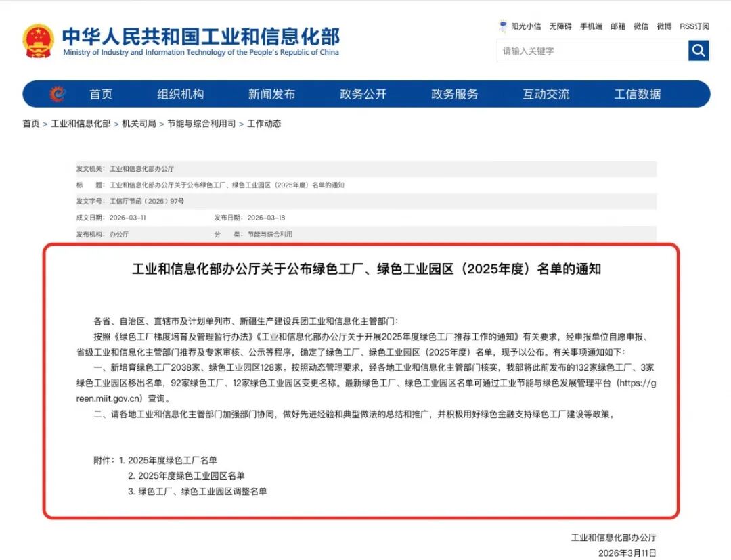731x560 pixels.
Task: Click the search magnifier icon
Action: (698, 50)
